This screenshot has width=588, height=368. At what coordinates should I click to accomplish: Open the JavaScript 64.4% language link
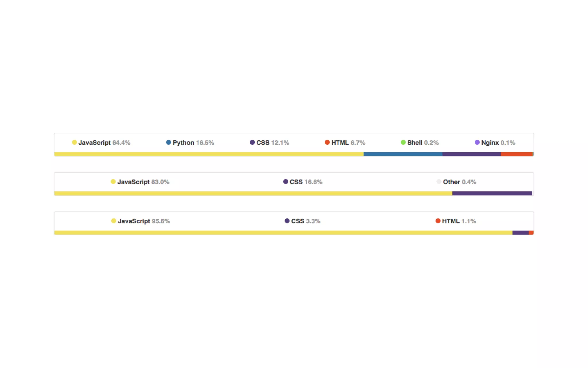click(101, 143)
